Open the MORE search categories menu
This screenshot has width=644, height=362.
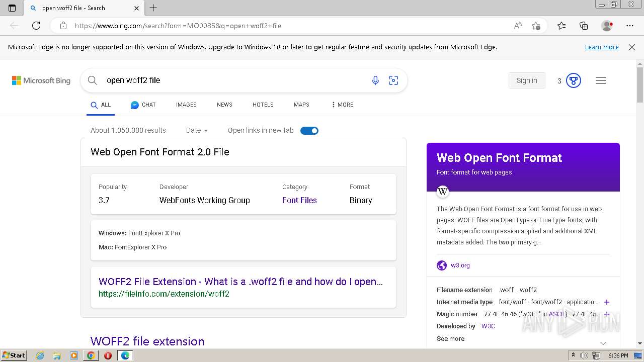click(342, 105)
